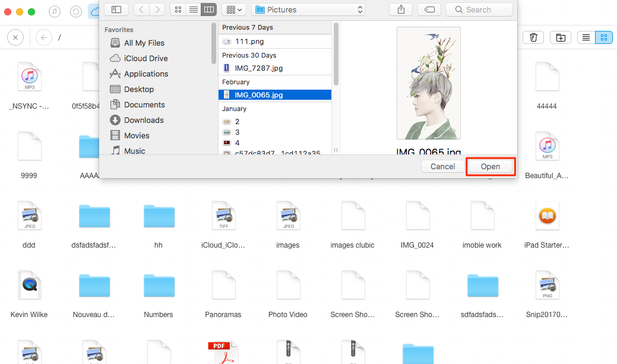The width and height of the screenshot is (617, 364).
Task: Select file IMG_7287.jpg
Action: [275, 68]
